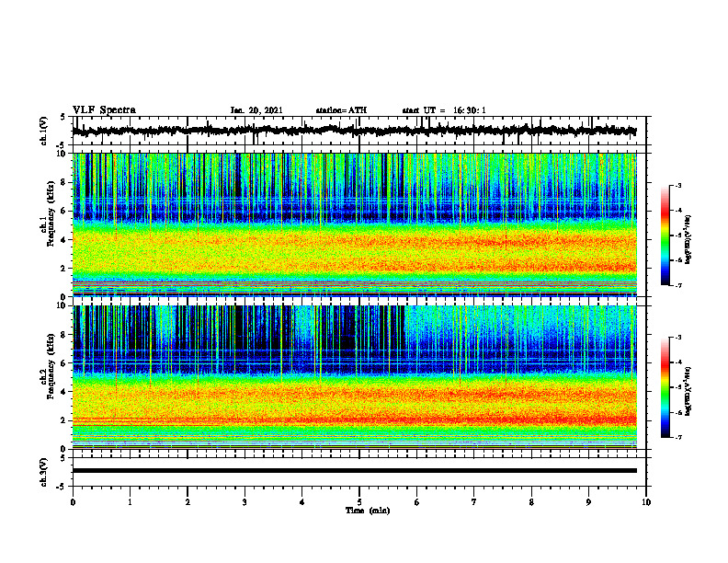Screen dimensions: 728x563
Task: Click the "station=ATH" header label
Action: pos(341,110)
